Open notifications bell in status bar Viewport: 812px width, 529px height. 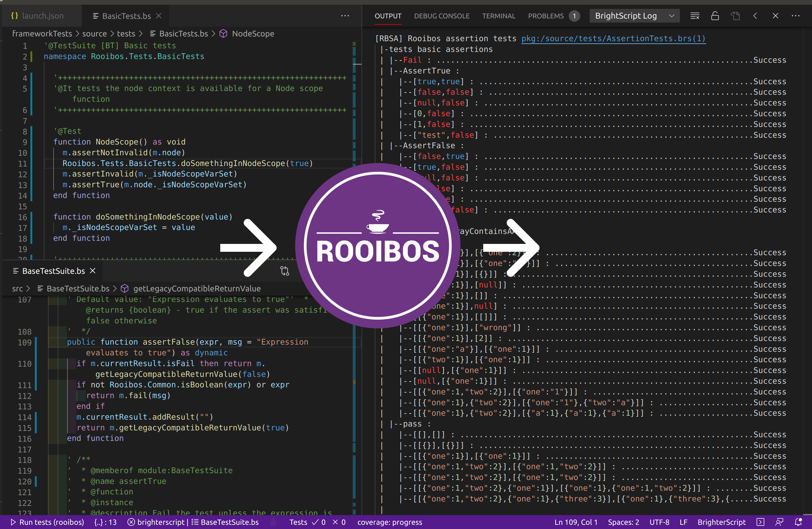click(x=798, y=522)
